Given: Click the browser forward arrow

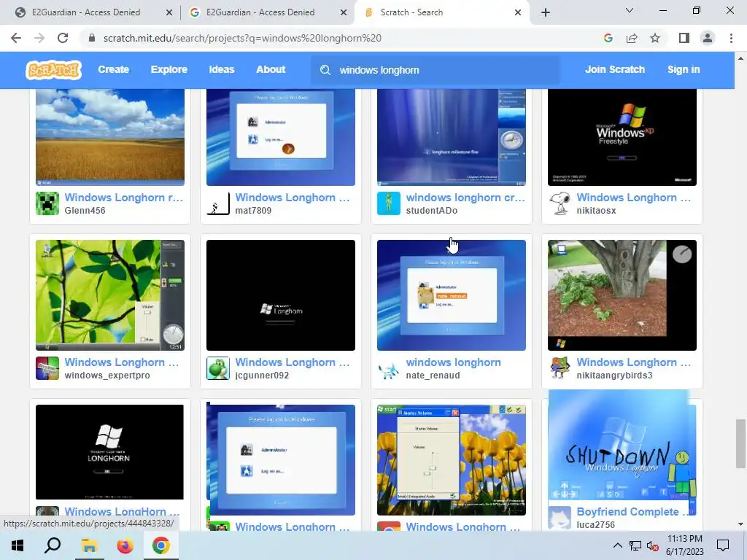Looking at the screenshot, I should point(39,38).
